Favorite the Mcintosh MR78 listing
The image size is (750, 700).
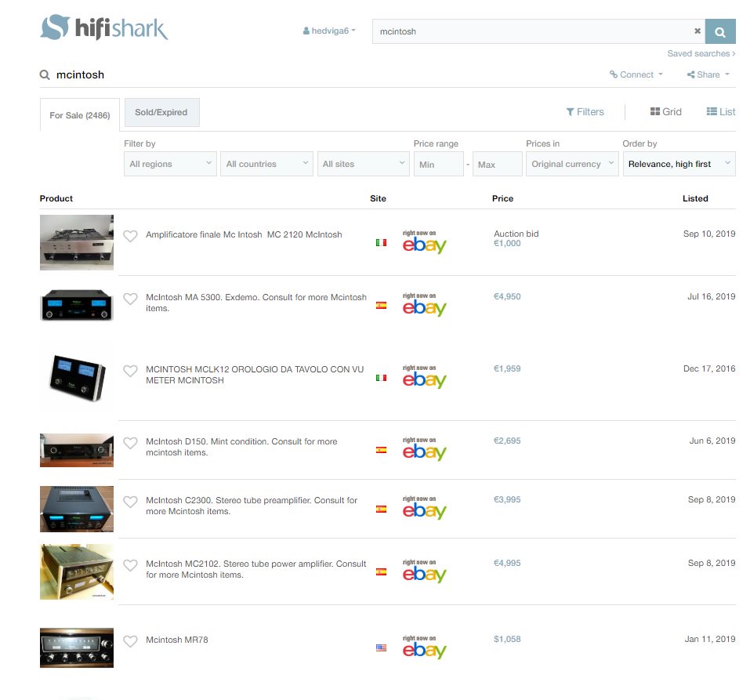pyautogui.click(x=131, y=641)
